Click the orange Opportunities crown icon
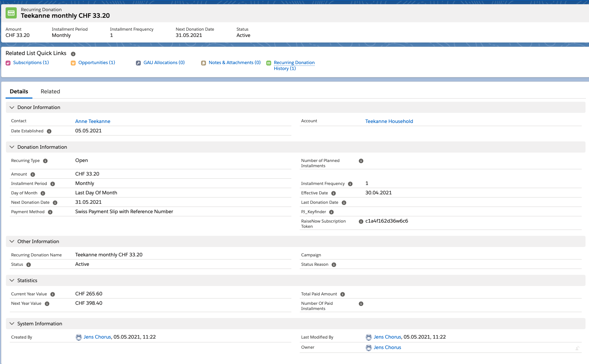Viewport: 589px width, 364px height. (73, 63)
